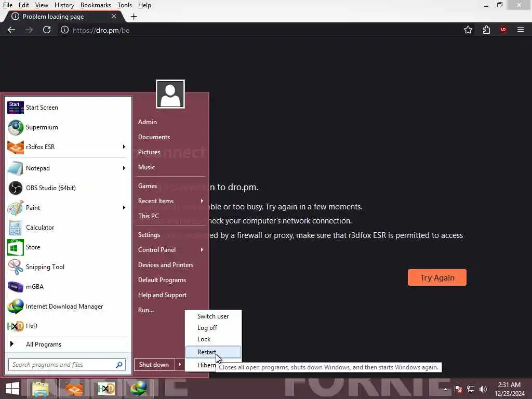Open the Shut down options arrow
Viewport: 532px width, 399px height.
(180, 365)
